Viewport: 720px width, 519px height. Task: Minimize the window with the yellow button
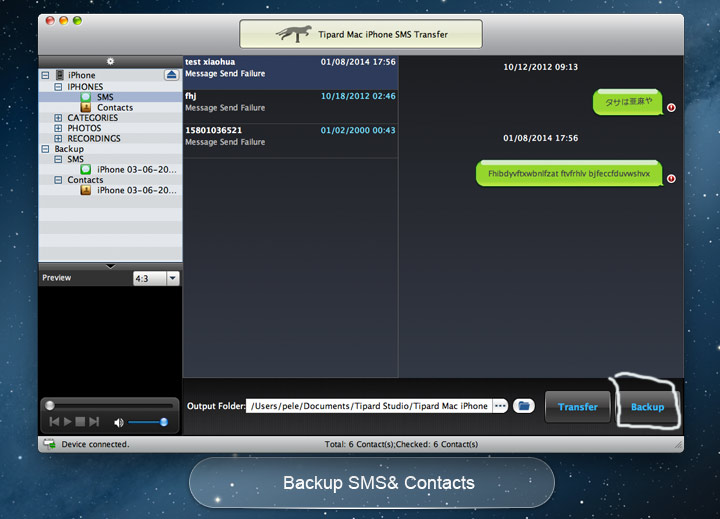pyautogui.click(x=64, y=20)
